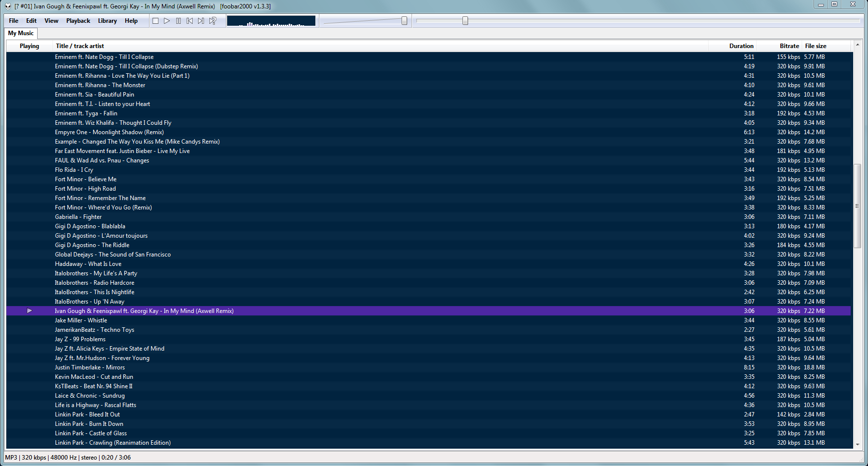Sort by Playing column header

tap(29, 46)
